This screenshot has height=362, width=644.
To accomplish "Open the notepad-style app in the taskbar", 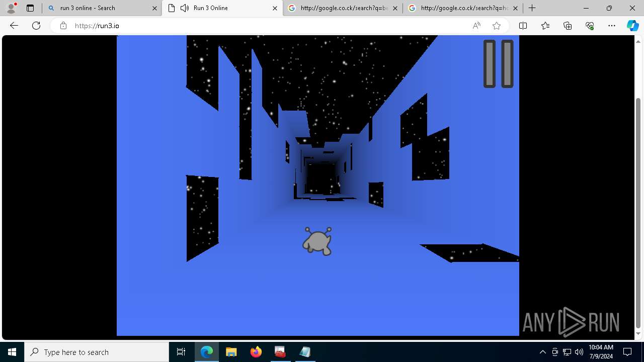I will [305, 352].
